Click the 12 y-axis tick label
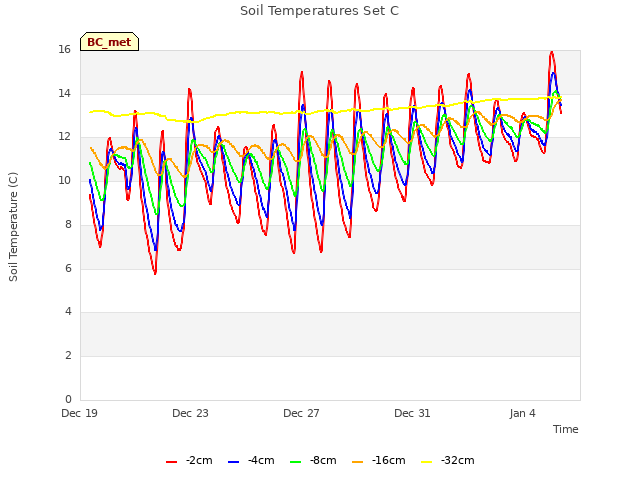This screenshot has width=640, height=480. [x=64, y=137]
